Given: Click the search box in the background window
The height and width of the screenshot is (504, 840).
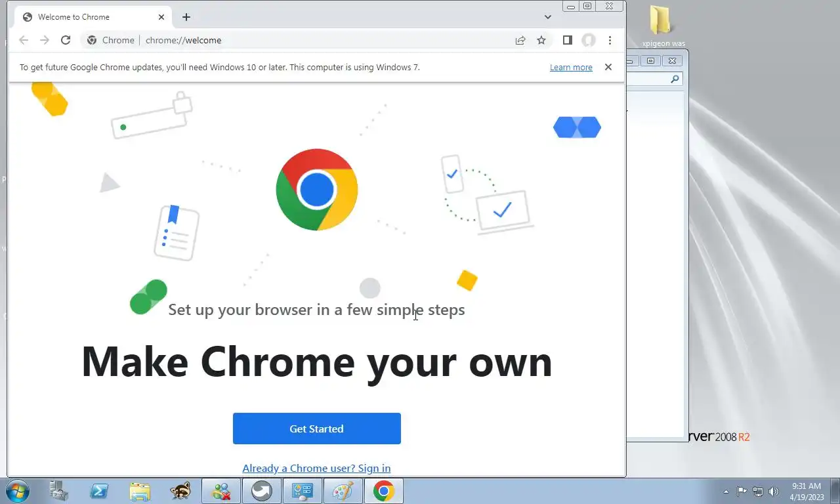Looking at the screenshot, I should [654, 79].
